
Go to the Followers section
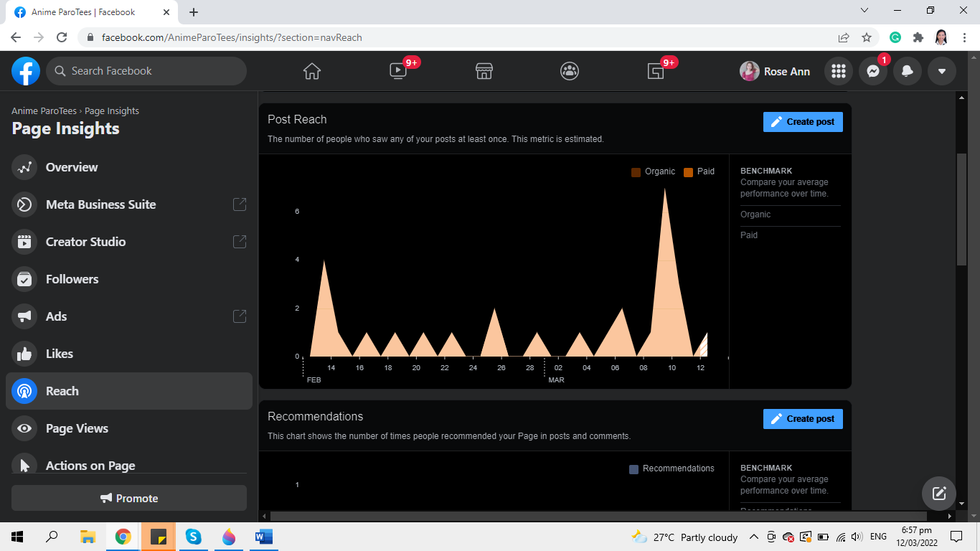[129, 279]
